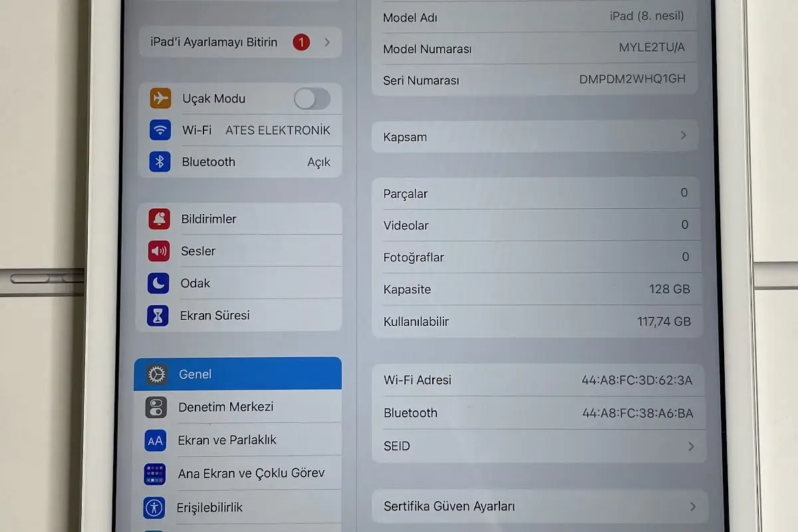Tap model number MYLE2TU/A
The width and height of the screenshot is (798, 532).
pyautogui.click(x=652, y=47)
